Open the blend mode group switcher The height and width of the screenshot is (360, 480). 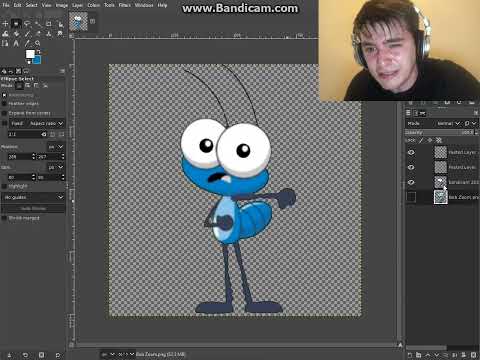[x=470, y=124]
